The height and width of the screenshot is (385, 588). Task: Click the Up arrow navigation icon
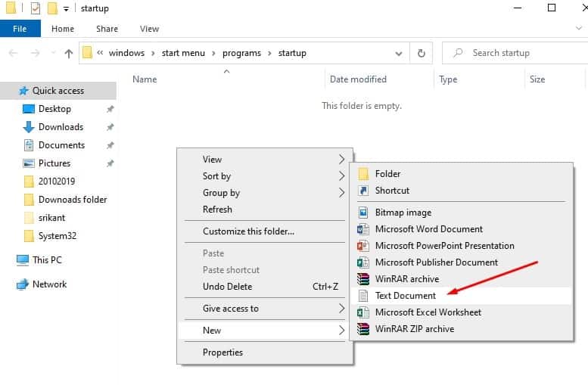(x=69, y=53)
